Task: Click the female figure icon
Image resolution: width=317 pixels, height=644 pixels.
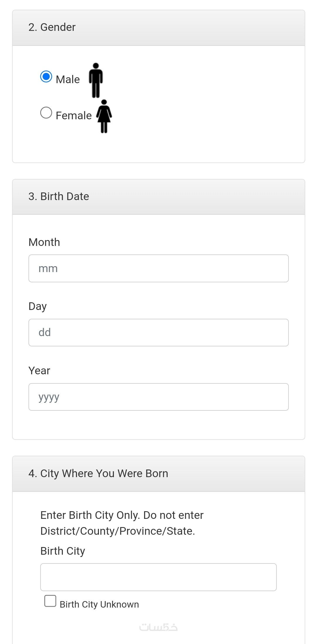Action: 104,116
